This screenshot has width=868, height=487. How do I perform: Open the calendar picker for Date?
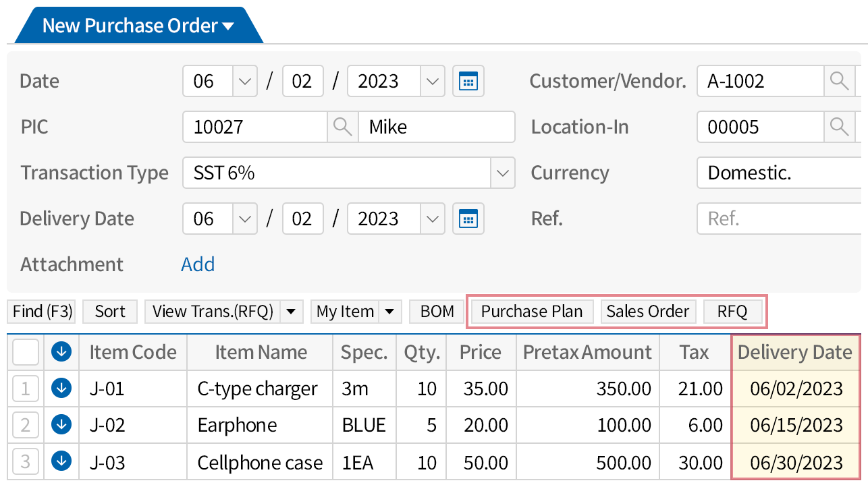(x=468, y=82)
